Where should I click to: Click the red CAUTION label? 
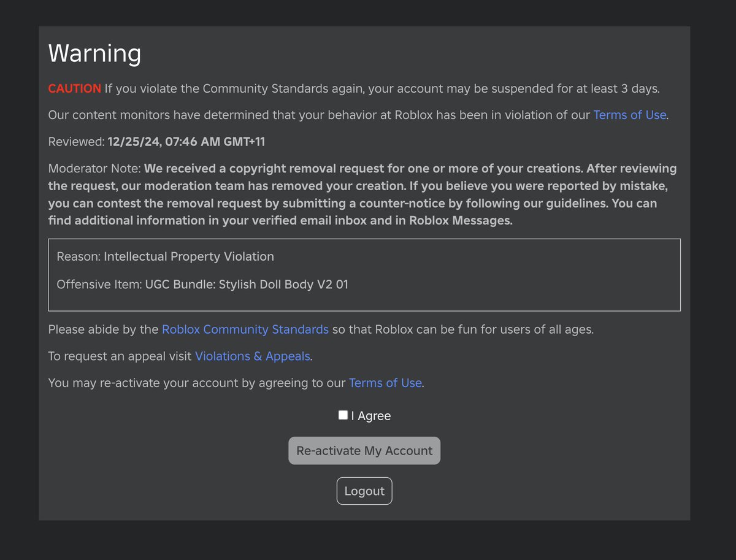(x=75, y=88)
